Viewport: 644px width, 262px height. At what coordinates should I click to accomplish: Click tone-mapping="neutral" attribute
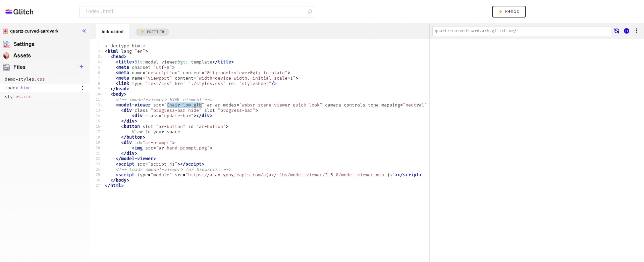click(x=397, y=105)
